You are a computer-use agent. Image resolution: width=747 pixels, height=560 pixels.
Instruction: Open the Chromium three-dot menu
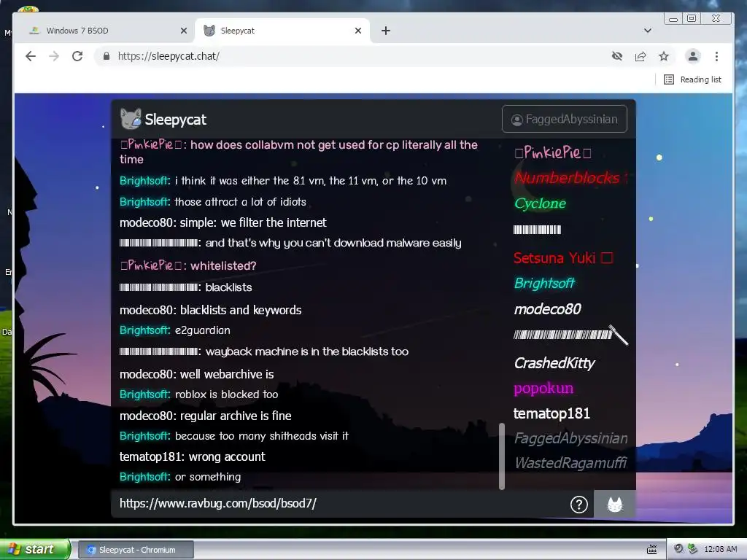pos(716,56)
